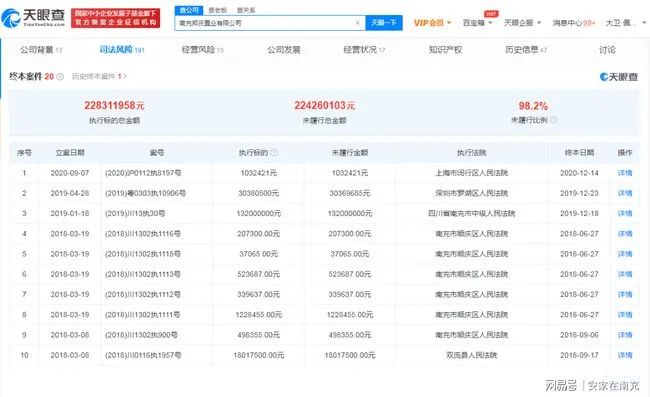The image size is (650, 397).
Task: Expand the 百宝箱 dropdown menu
Action: coord(477,23)
